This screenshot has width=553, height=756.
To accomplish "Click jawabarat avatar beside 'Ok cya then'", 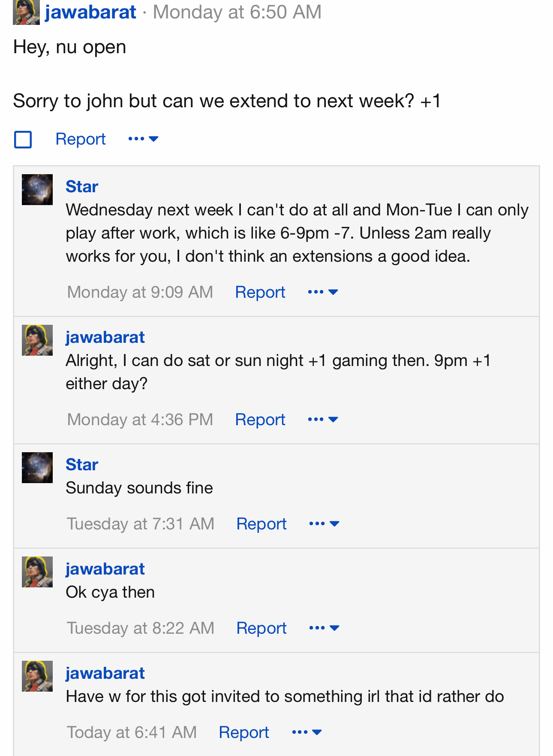I will [37, 572].
